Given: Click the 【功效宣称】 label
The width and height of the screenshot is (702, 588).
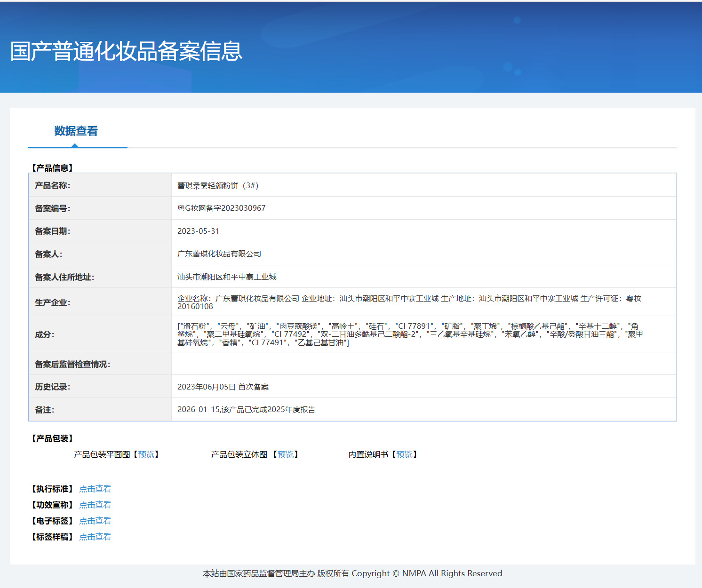Looking at the screenshot, I should pos(52,505).
